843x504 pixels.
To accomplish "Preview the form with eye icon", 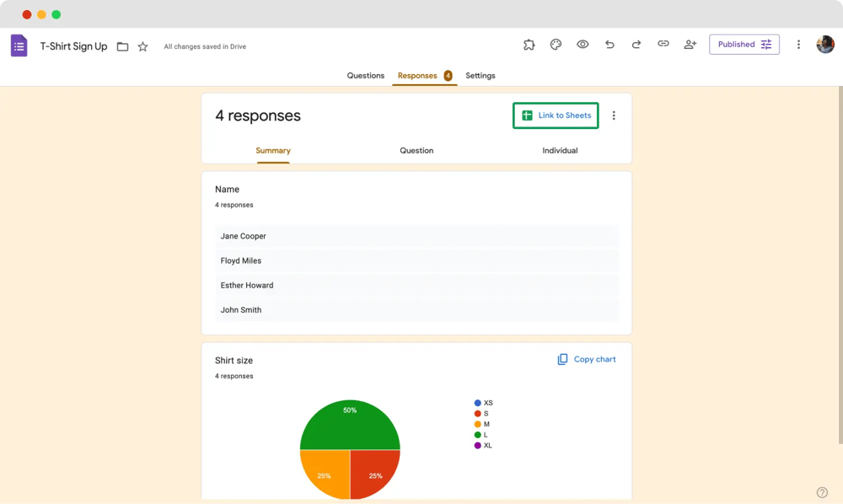I will pyautogui.click(x=583, y=45).
